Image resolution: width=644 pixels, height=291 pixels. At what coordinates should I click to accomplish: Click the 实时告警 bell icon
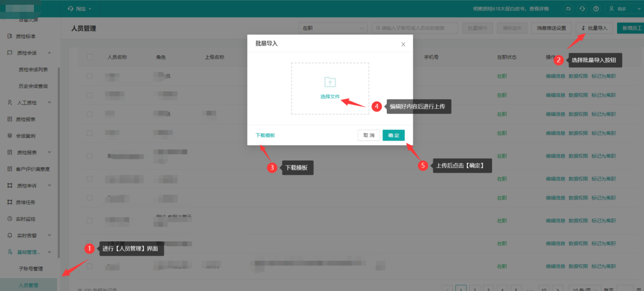[x=10, y=235]
